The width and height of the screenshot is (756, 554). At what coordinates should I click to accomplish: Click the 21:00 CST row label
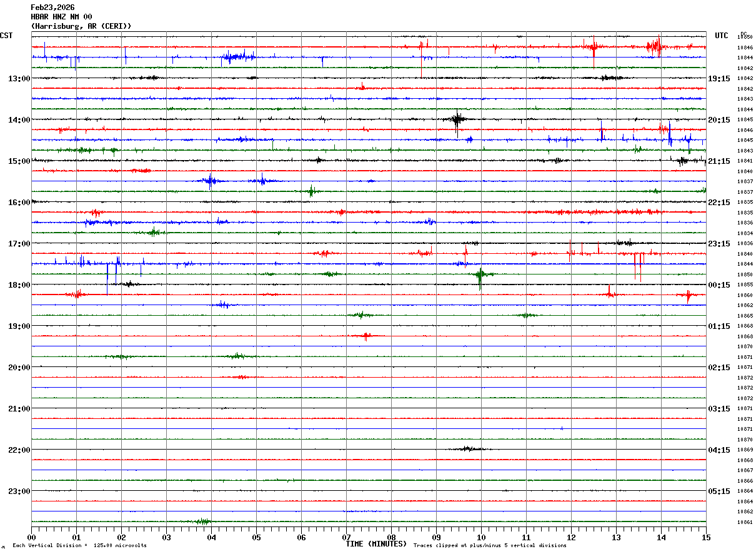(19, 409)
